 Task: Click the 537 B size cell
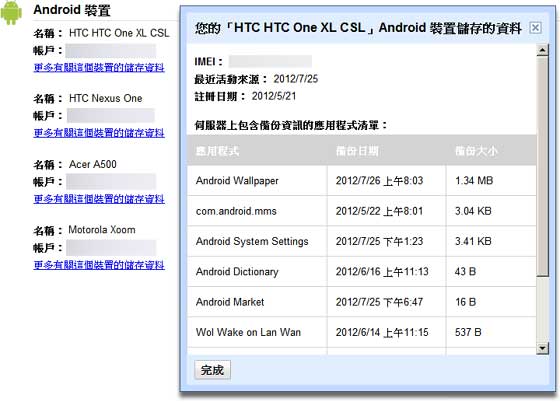pos(468,332)
